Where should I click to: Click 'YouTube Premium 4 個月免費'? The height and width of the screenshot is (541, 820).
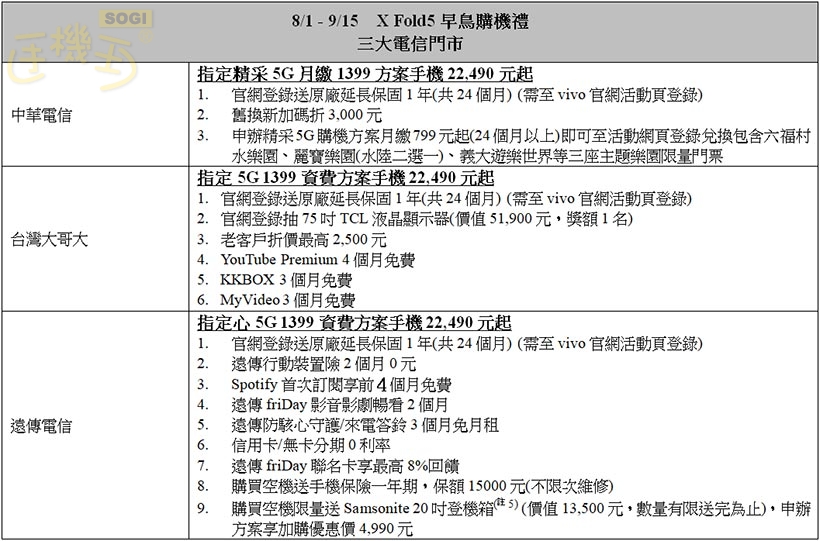click(318, 260)
